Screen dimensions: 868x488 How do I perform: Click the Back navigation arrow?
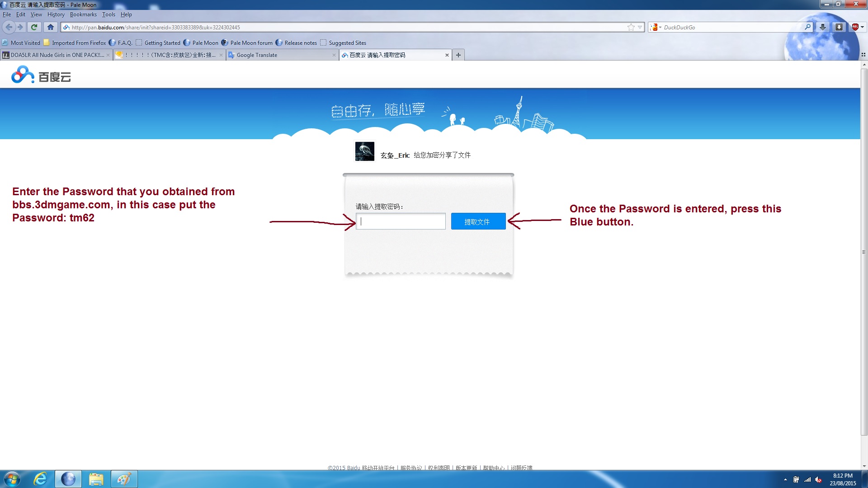point(9,27)
